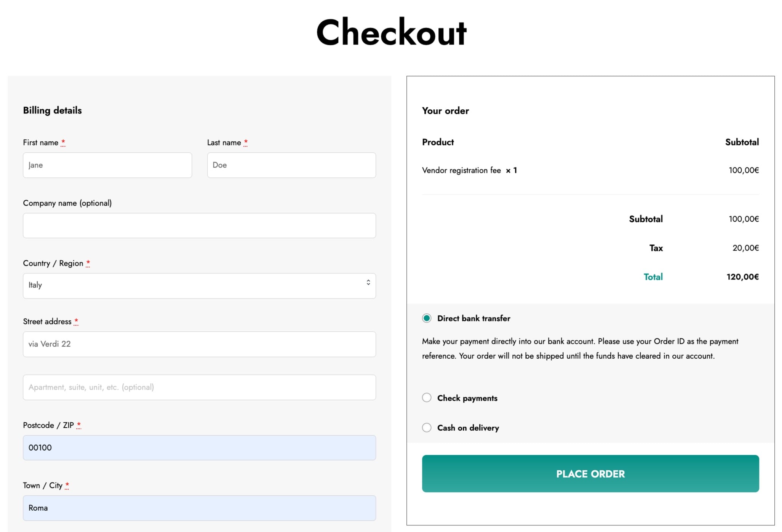Screen dimensions: 782x532
Task: Click the up-down arrows on the Italy selector
Action: tap(368, 283)
